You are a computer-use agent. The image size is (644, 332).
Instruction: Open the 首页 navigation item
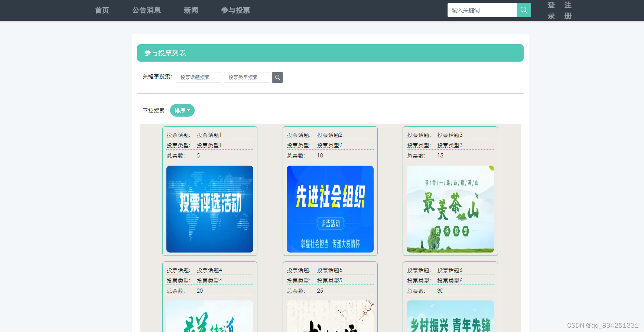click(x=102, y=10)
